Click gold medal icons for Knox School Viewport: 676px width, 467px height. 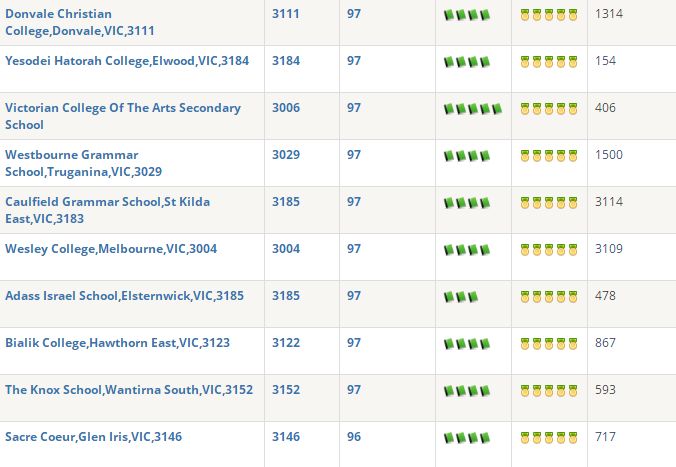point(549,391)
